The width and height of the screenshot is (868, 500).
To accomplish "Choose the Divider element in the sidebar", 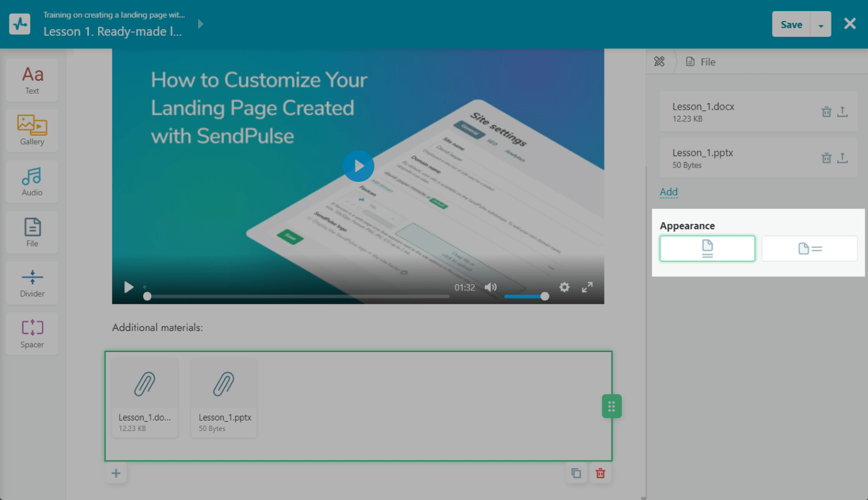I will tap(32, 283).
